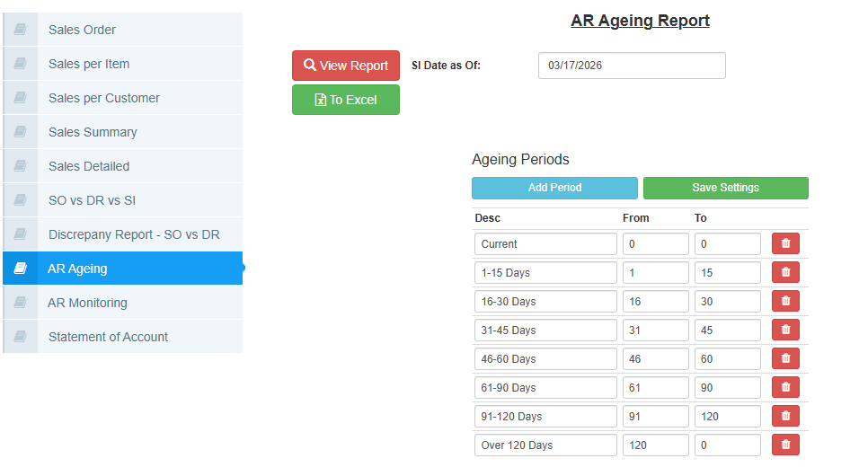Select Statement of Account in sidebar
Screen dimensions: 868x476
coord(108,337)
